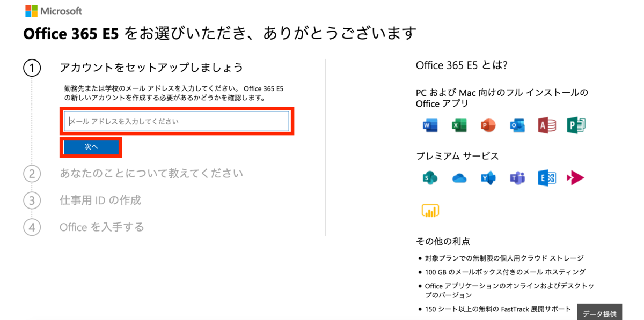
Task: Click the Office 365 E5 page title
Action: pos(220,34)
